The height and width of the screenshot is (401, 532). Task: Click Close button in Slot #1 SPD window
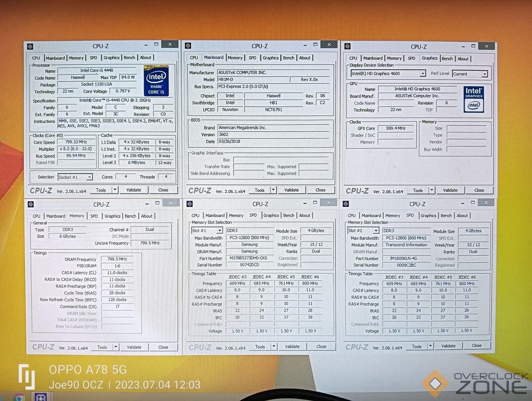(x=321, y=347)
